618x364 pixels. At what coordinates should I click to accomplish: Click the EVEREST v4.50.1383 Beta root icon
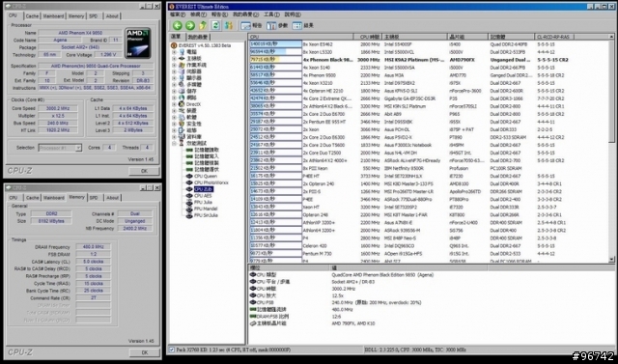(x=174, y=45)
